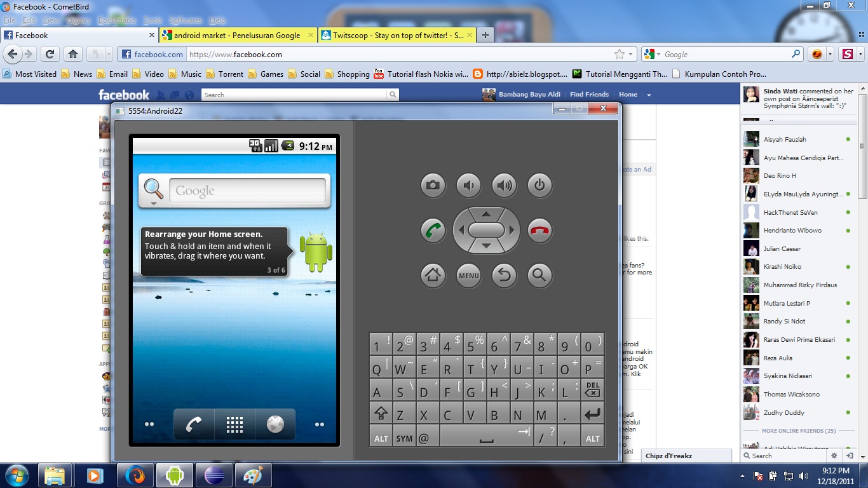This screenshot has height=488, width=868.
Task: Open the Torrent bookmarks folder
Action: [224, 74]
